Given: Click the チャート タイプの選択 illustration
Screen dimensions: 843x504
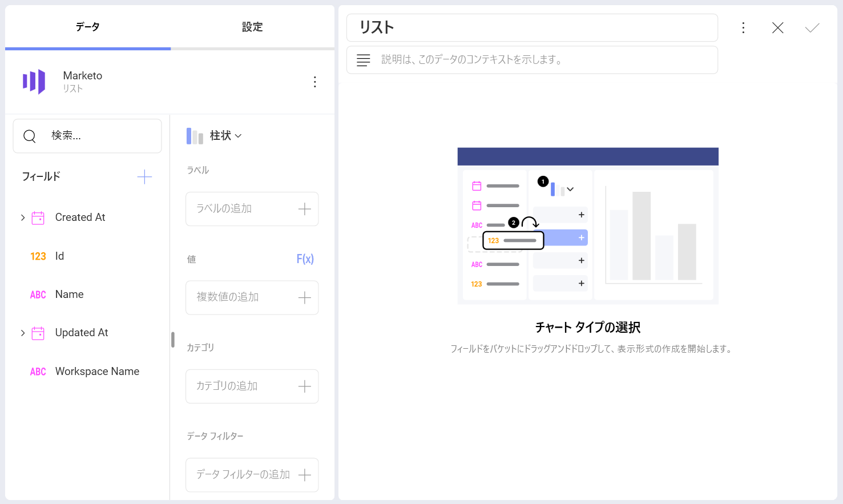Looking at the screenshot, I should [588, 225].
